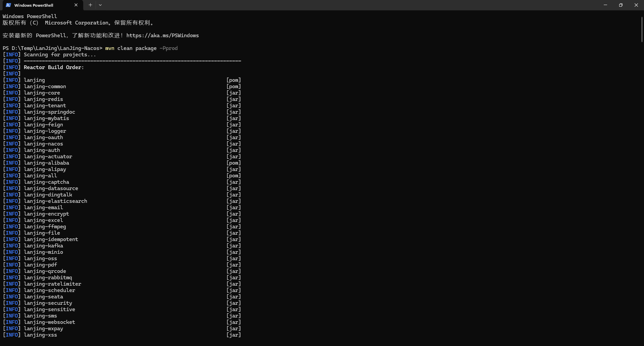This screenshot has width=644, height=346.
Task: Click the 'lanjing-rabbitmq' module line
Action: [x=48, y=278]
